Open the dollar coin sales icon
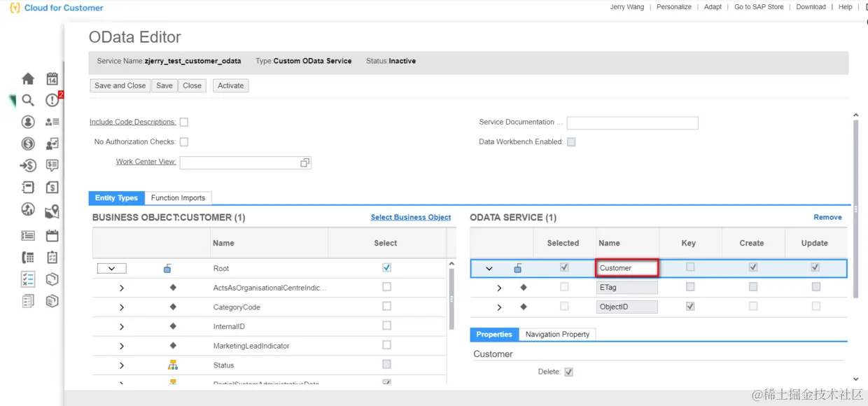 (28, 143)
